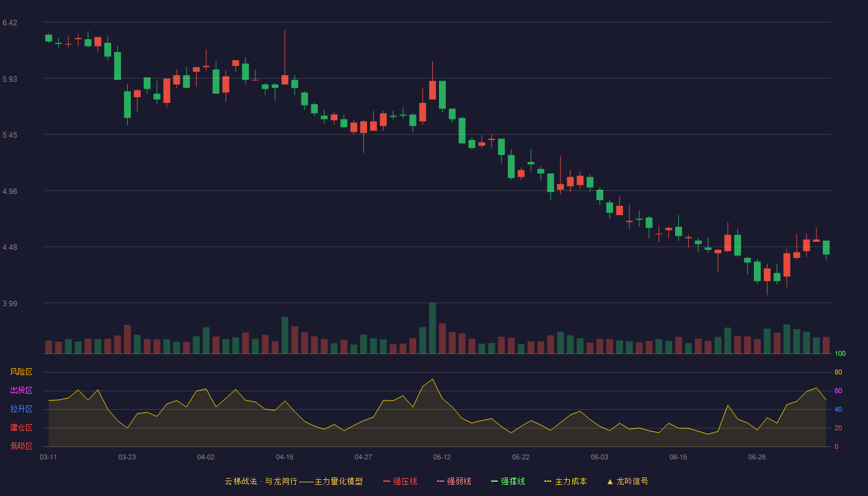The width and height of the screenshot is (868, 496).
Task: Toggle the 强压线 legend item
Action: tap(400, 481)
